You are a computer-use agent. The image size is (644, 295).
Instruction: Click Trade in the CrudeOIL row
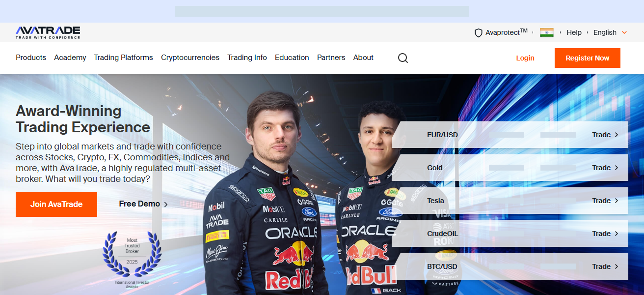tap(601, 234)
